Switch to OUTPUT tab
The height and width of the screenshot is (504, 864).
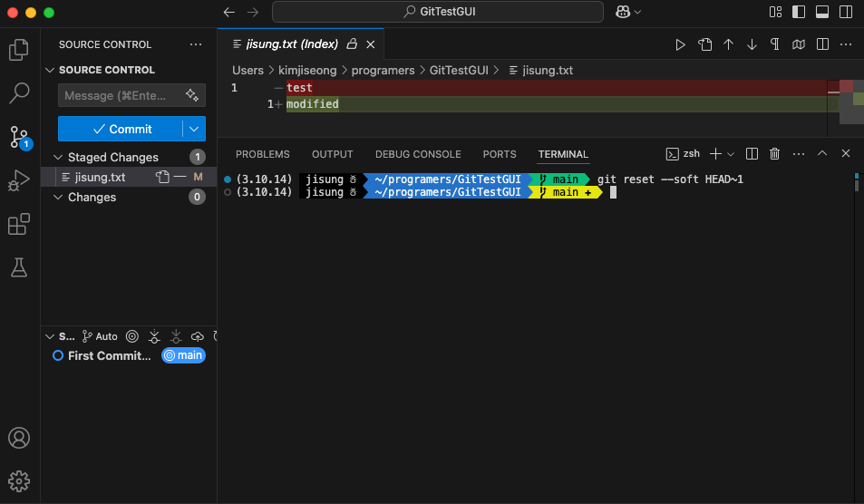pyautogui.click(x=332, y=154)
